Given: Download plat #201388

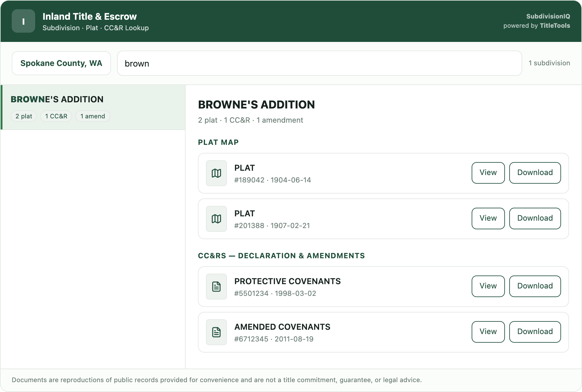Looking at the screenshot, I should tap(535, 218).
